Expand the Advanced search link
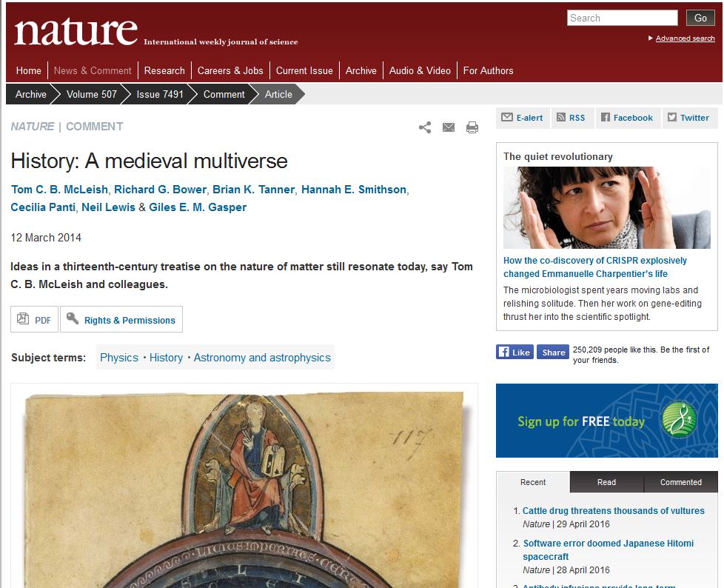The height and width of the screenshot is (588, 724). coord(685,39)
